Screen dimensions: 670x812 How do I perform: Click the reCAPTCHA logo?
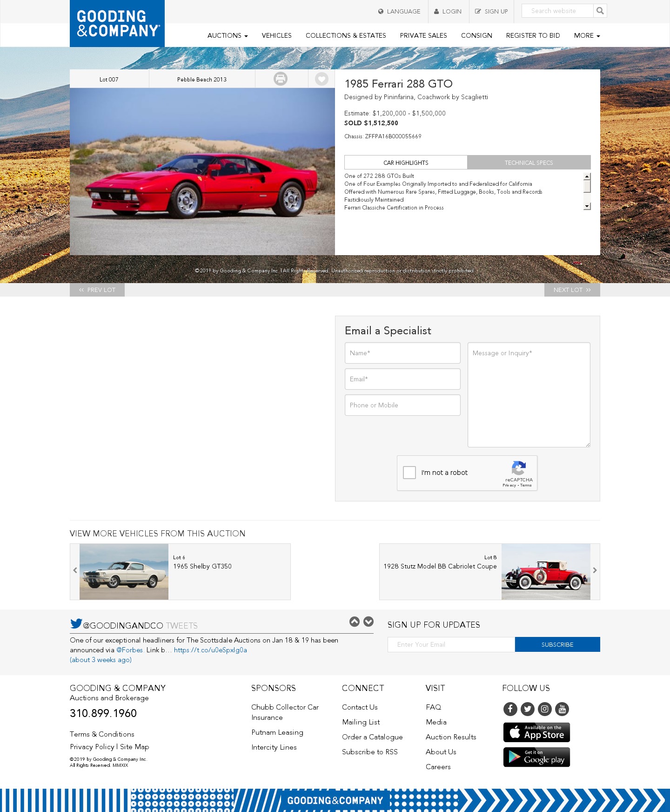point(519,468)
